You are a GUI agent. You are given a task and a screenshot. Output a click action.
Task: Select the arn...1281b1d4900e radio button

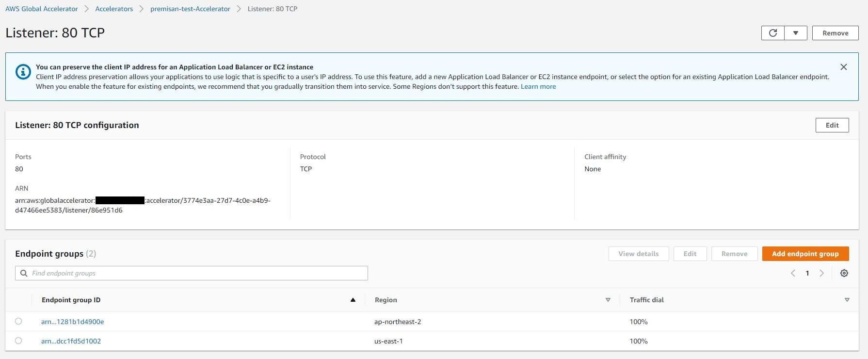(18, 321)
